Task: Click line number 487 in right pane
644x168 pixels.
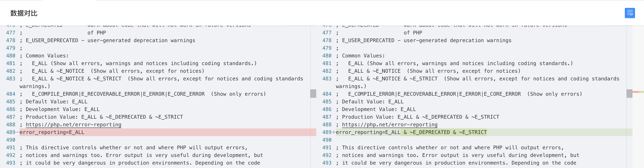Action: coord(327,117)
